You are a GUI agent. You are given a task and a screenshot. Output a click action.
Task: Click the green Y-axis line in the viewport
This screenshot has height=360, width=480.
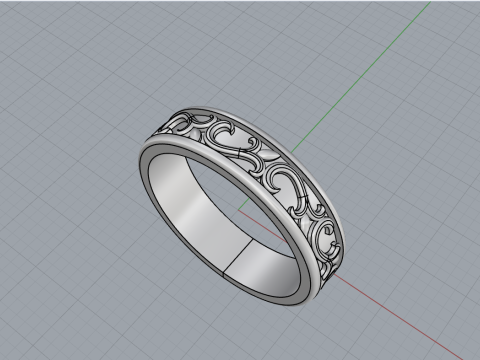click(360, 78)
